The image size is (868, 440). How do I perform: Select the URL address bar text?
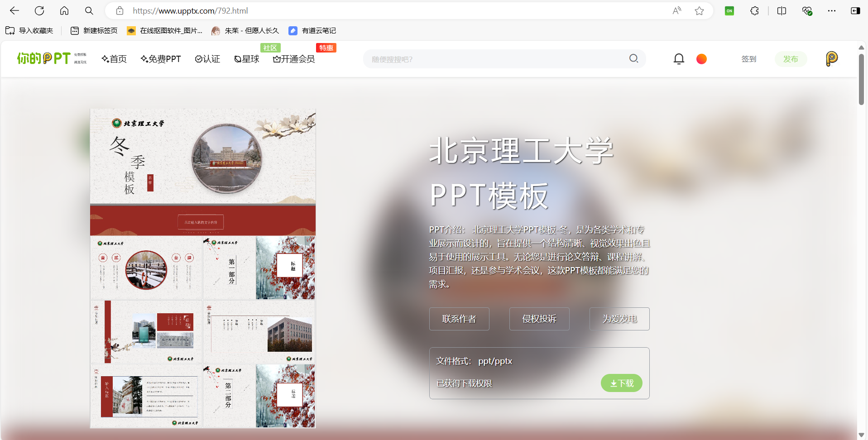click(190, 10)
